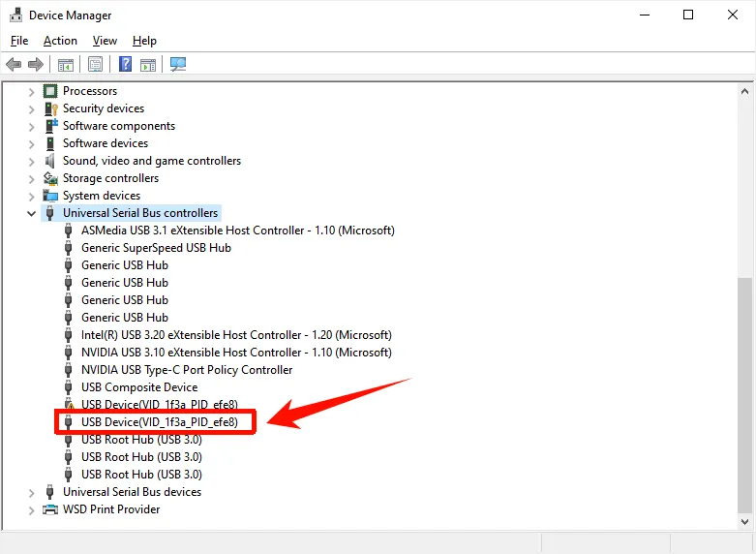Open the Help menu
Viewport: 756px width, 554px height.
click(144, 41)
